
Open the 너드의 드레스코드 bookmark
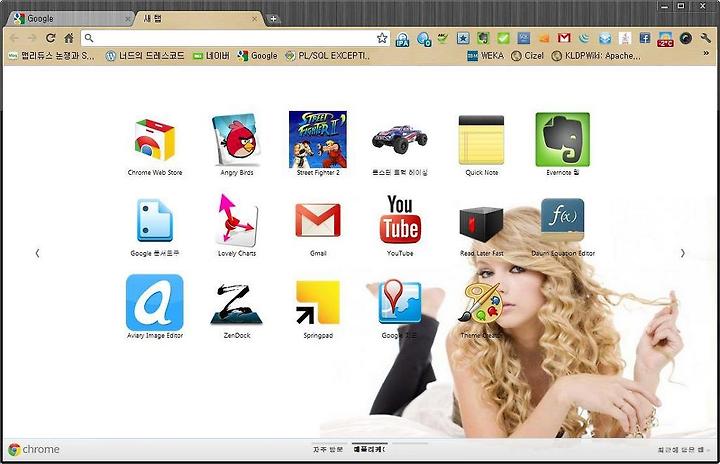point(145,56)
